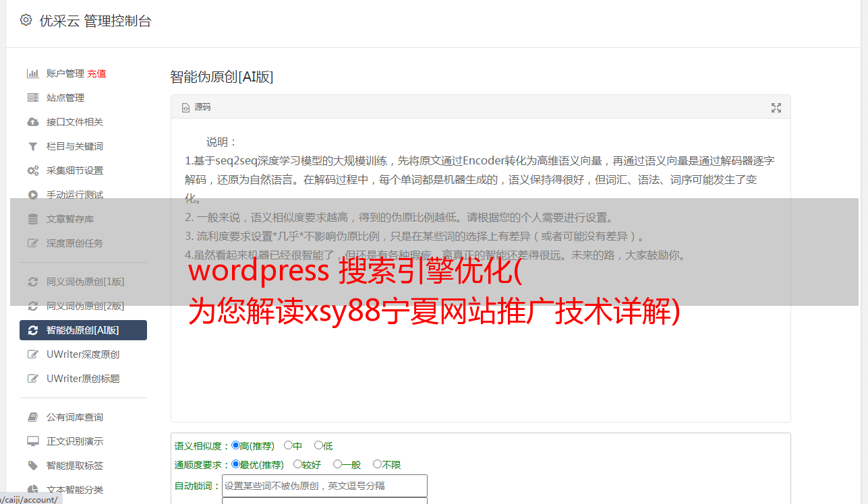Open 栏目与关键词 menu item
Image resolution: width=868 pixels, height=504 pixels.
tap(75, 146)
